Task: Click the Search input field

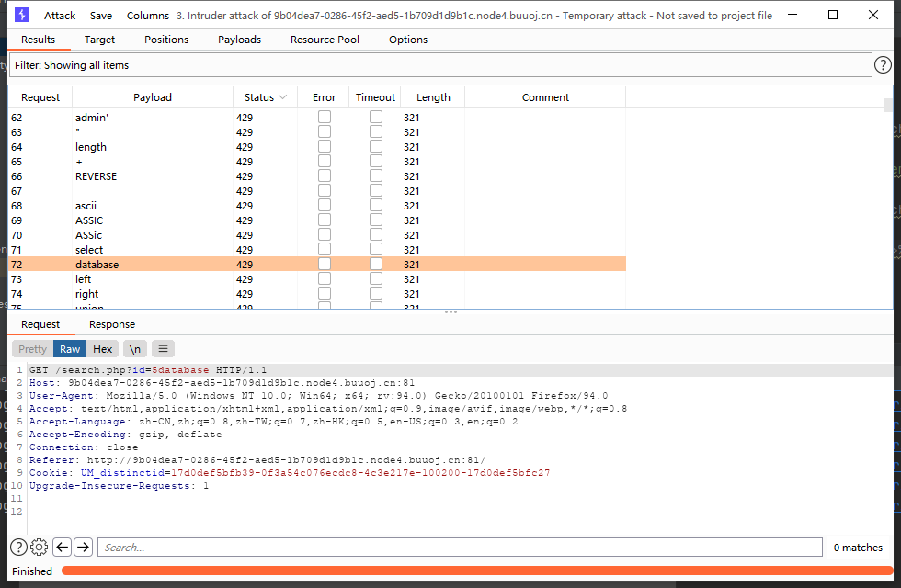Action: click(460, 547)
